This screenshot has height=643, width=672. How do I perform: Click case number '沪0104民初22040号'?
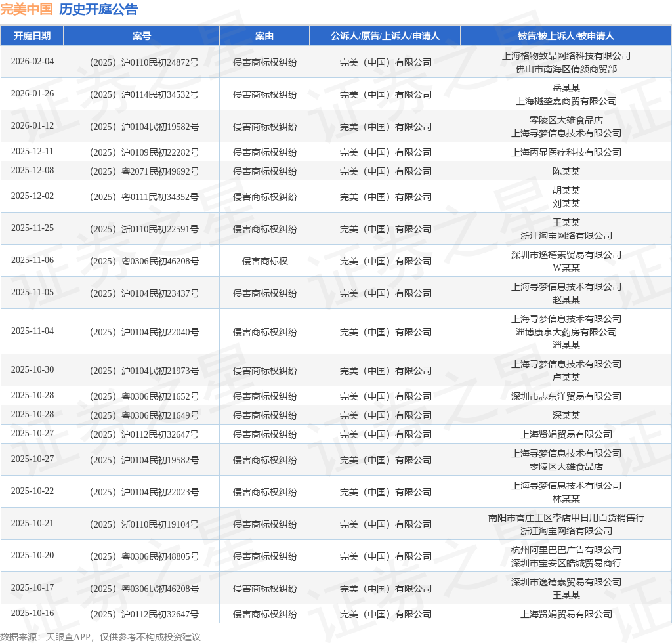click(x=160, y=332)
